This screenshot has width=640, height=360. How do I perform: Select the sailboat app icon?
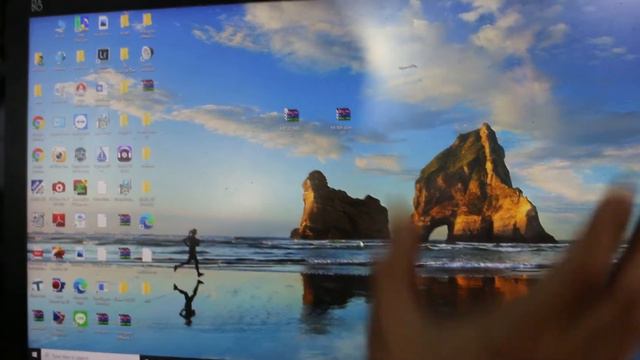[102, 155]
